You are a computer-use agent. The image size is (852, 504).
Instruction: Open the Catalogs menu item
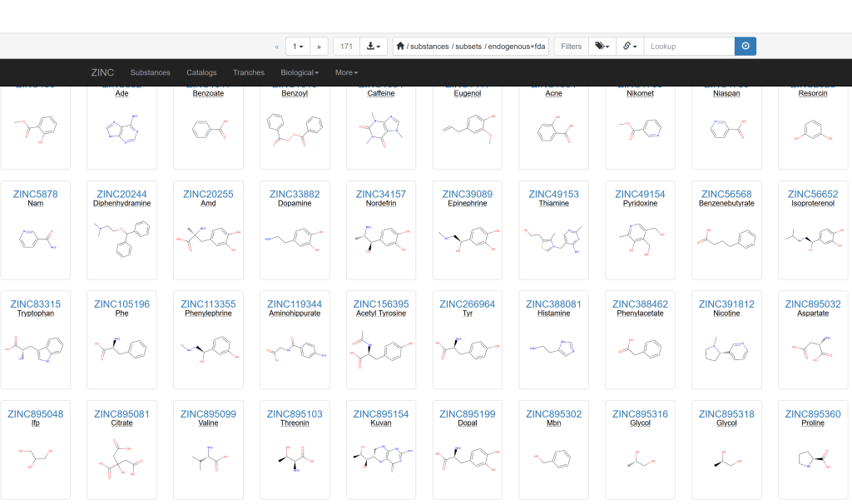pyautogui.click(x=201, y=72)
